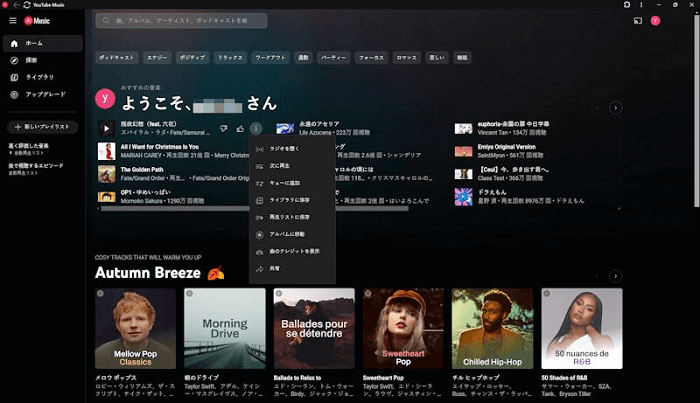Click the horizontal scrollbar under song list

point(254,208)
